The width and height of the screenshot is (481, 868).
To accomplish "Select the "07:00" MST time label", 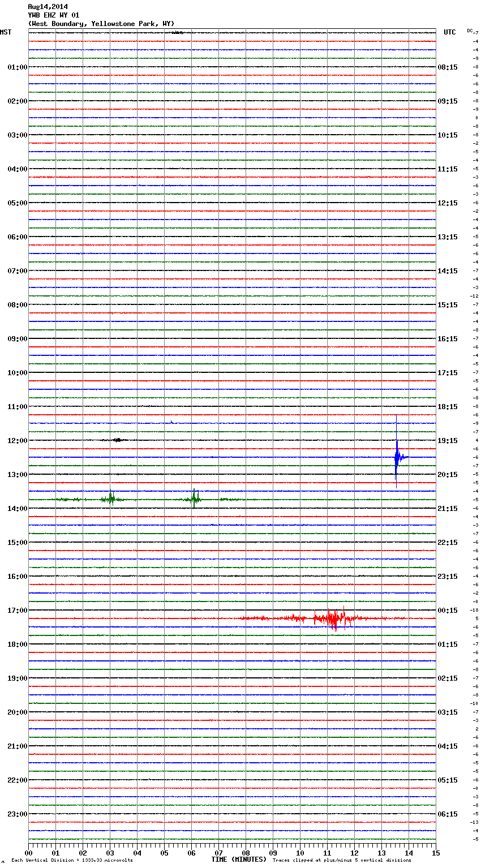I will (x=17, y=271).
